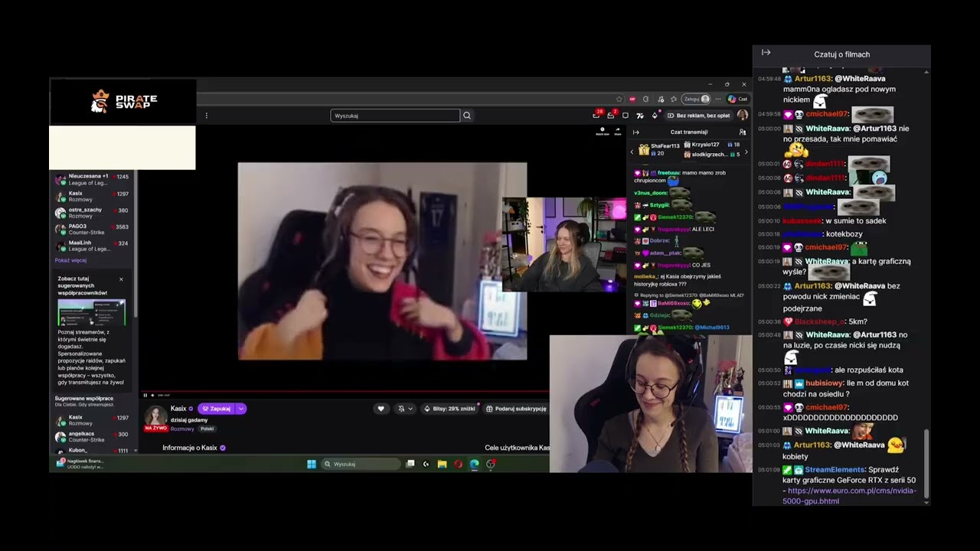
Task: Click the Task View icon on taskbar
Action: 410,464
